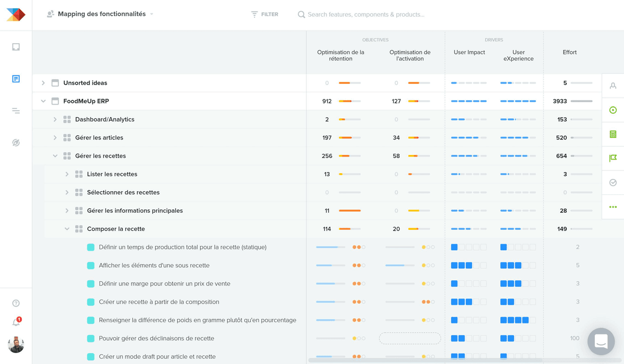624x364 pixels.
Task: Toggle the checkbox beside 'Pouvoir gérer des déclinaisons de recette'
Action: click(92, 338)
